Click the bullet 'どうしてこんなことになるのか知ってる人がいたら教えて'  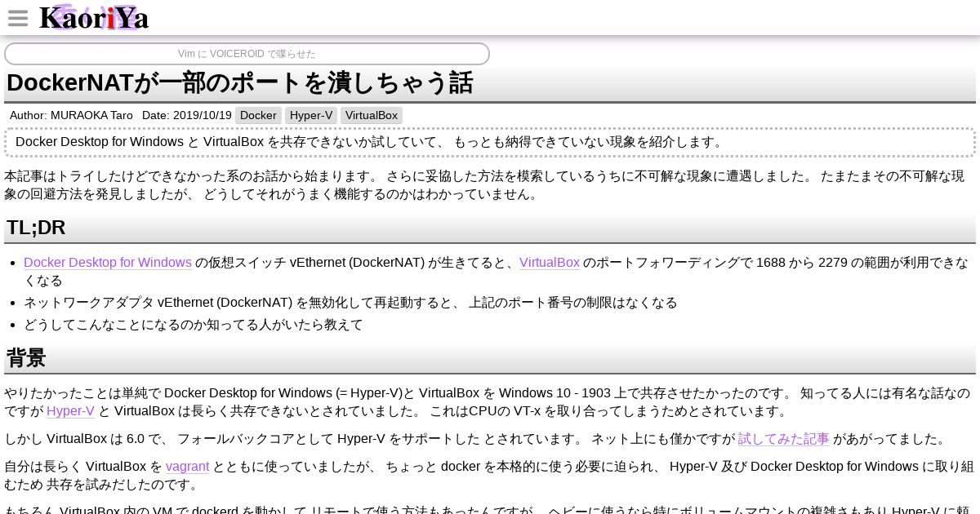pyautogui.click(x=194, y=325)
